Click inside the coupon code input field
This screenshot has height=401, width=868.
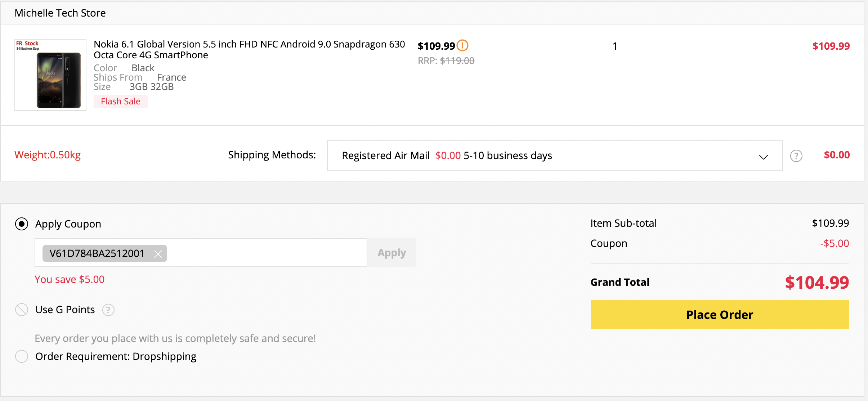pyautogui.click(x=201, y=253)
